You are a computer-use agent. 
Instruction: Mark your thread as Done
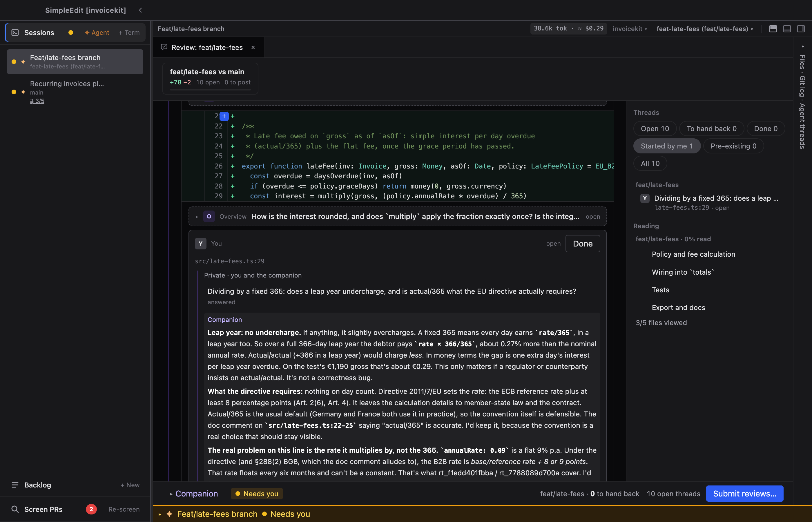[x=583, y=243]
